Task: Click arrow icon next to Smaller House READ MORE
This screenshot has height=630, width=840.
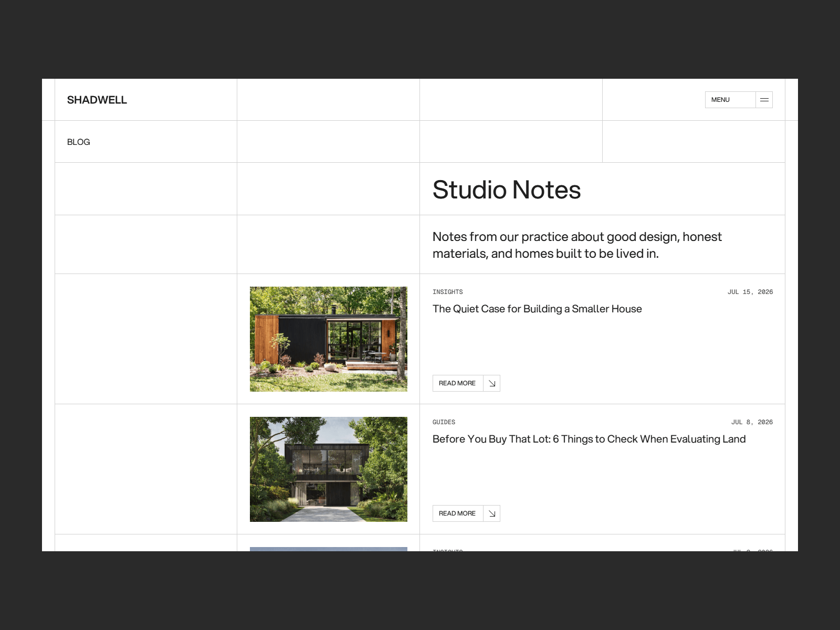Action: click(492, 383)
